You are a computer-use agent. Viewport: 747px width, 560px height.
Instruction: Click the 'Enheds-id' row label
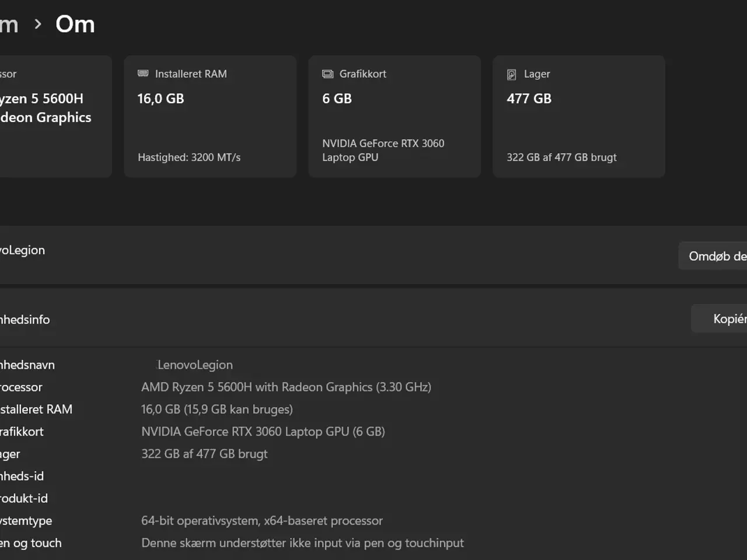tap(22, 476)
